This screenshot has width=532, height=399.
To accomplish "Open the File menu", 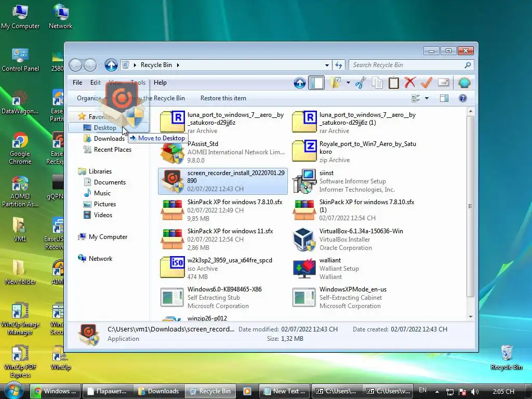I will [x=77, y=83].
